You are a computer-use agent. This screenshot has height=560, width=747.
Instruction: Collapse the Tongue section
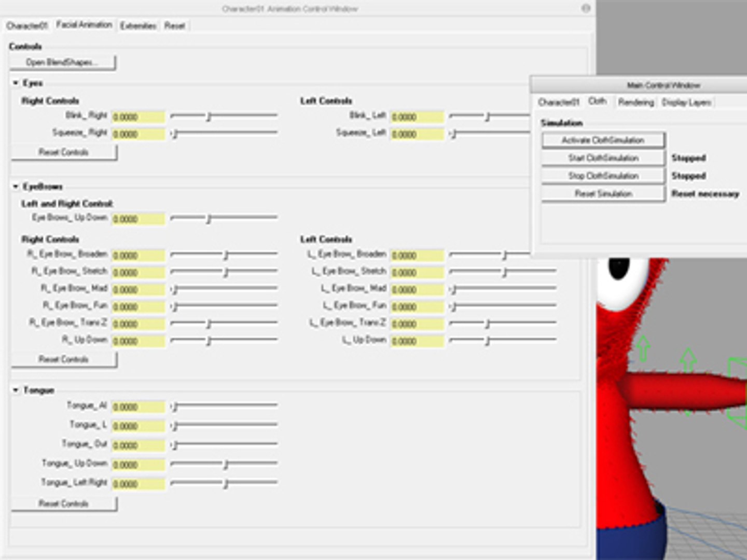pos(16,390)
